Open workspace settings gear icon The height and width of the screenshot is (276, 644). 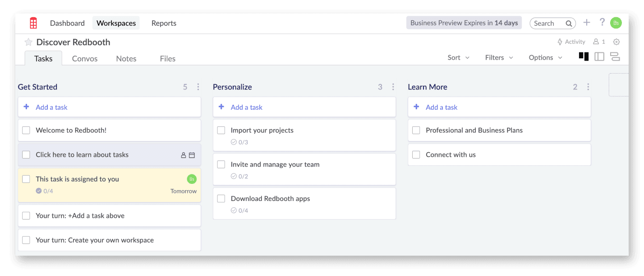(x=616, y=42)
